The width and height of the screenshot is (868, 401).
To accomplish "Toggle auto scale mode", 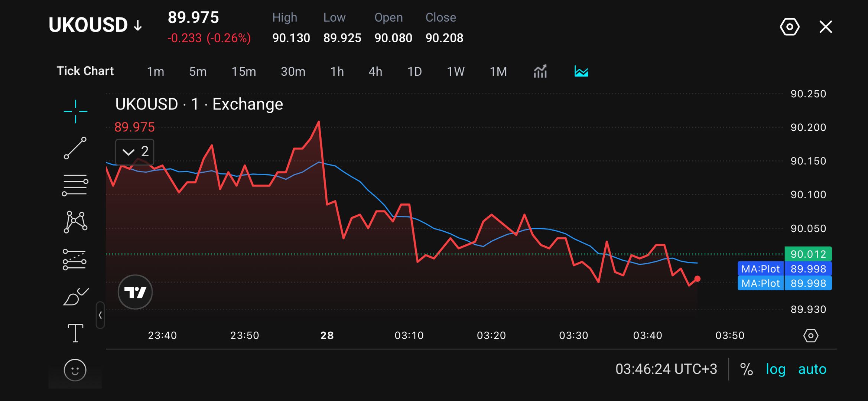I will [x=812, y=369].
